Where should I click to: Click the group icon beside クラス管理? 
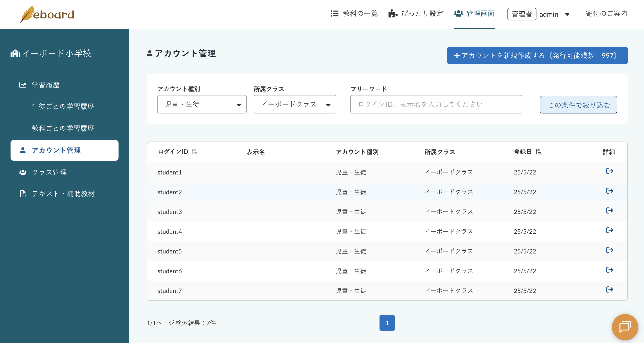[x=23, y=172]
